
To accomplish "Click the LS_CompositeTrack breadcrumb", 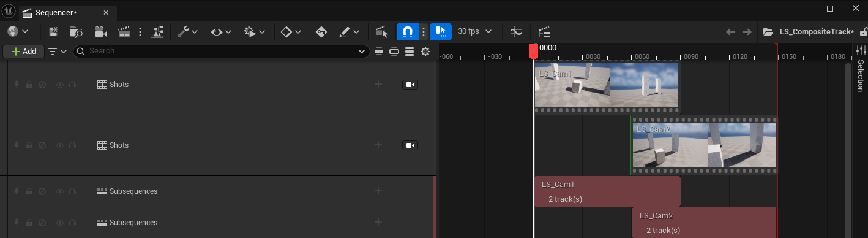I will (817, 31).
